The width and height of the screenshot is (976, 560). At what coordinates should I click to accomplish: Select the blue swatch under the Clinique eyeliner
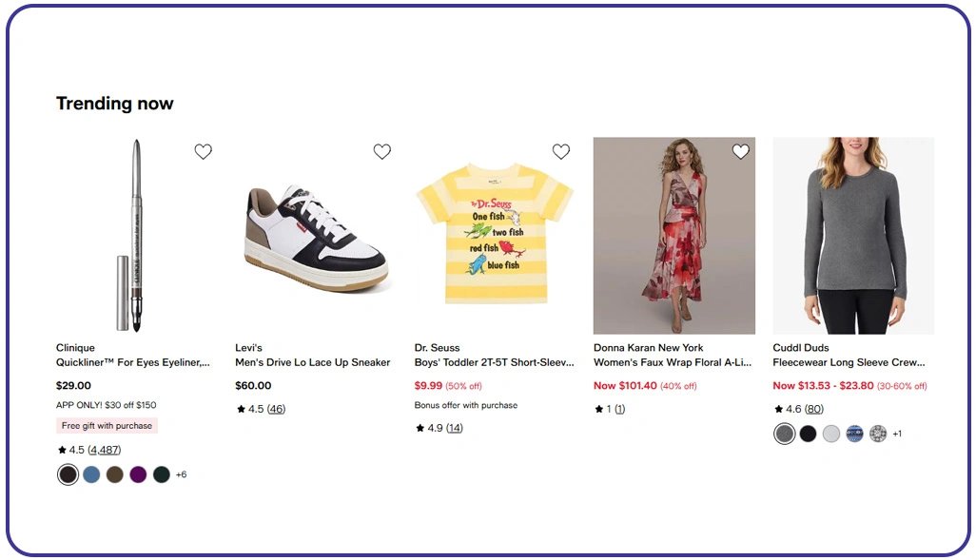point(91,474)
